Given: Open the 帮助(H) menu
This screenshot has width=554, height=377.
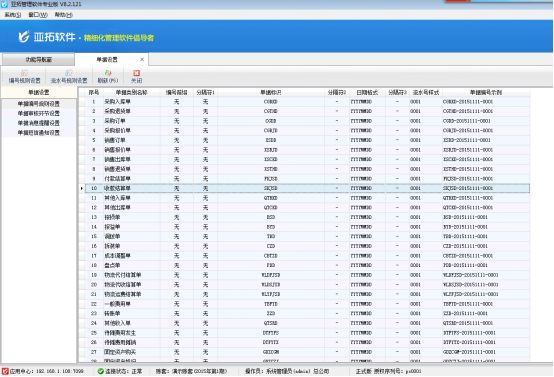Looking at the screenshot, I should (x=64, y=14).
